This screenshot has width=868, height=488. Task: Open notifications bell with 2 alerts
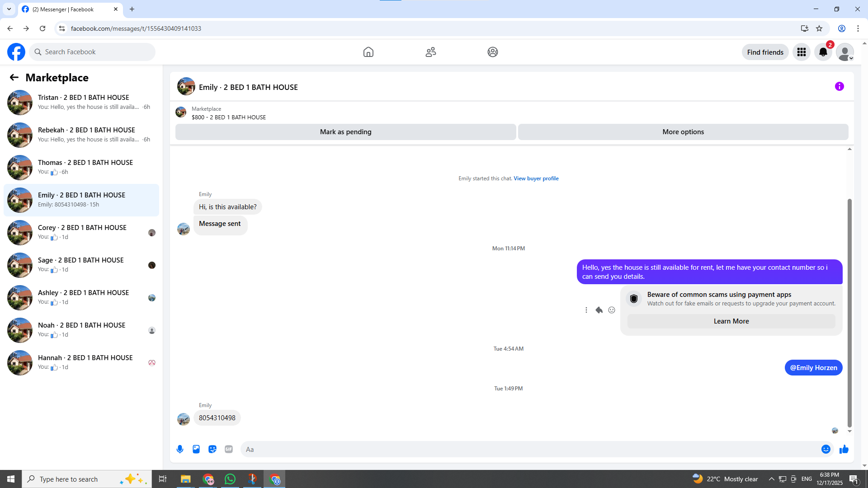click(x=823, y=52)
